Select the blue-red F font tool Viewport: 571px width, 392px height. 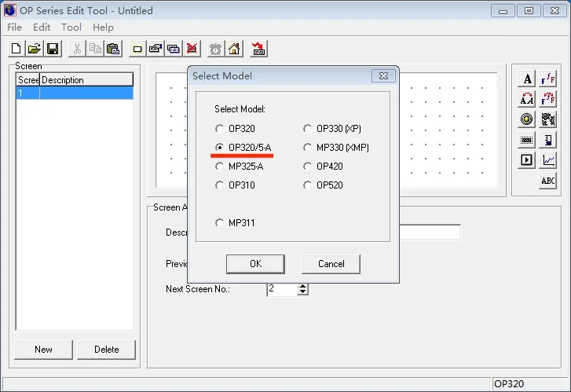point(547,79)
